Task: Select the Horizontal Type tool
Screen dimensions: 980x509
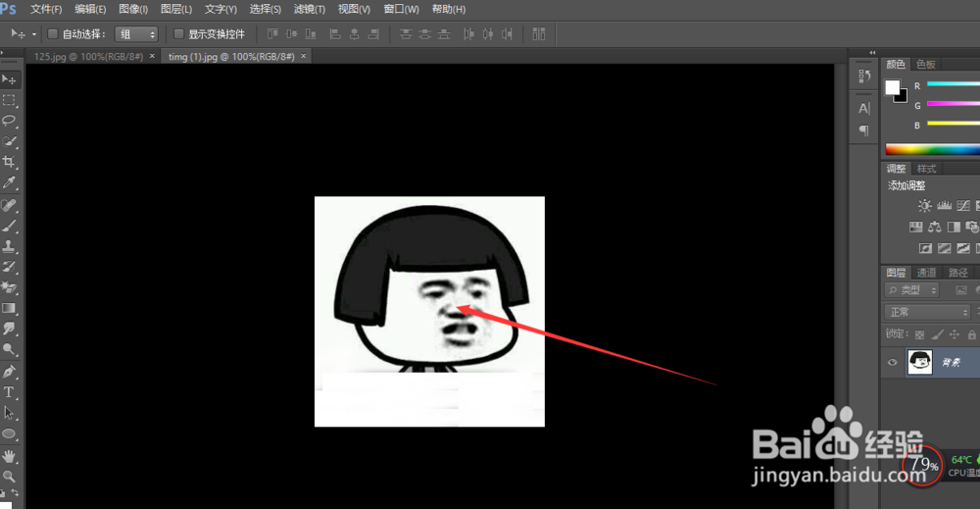Action: pos(9,392)
